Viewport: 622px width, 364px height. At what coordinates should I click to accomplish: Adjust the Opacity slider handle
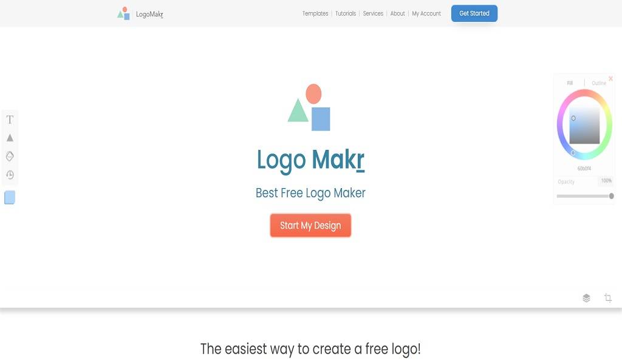[611, 196]
